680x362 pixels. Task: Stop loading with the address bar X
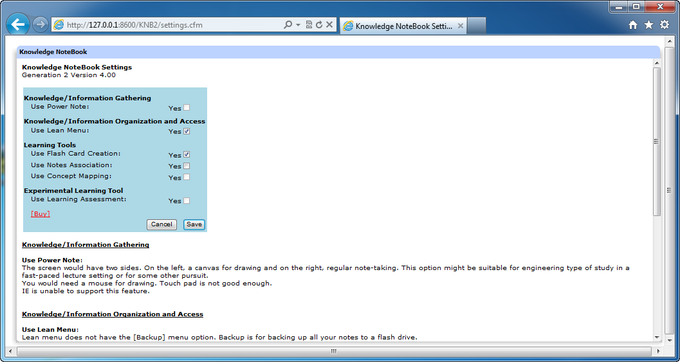(329, 25)
